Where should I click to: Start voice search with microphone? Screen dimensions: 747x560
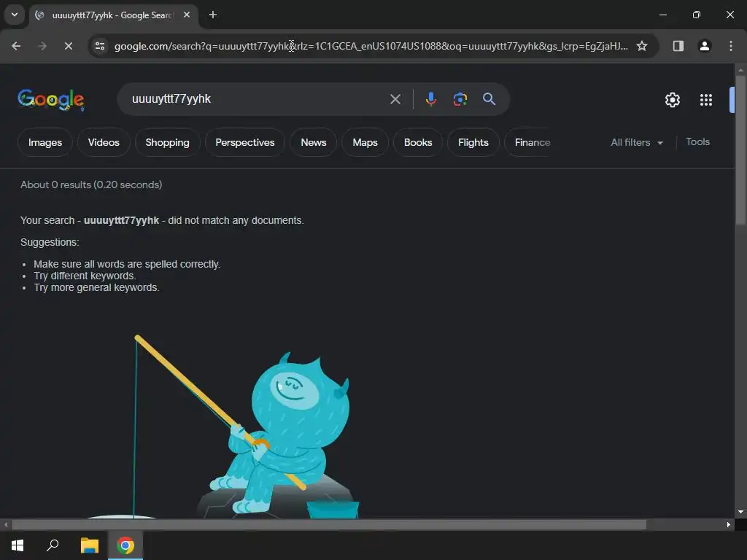[430, 99]
